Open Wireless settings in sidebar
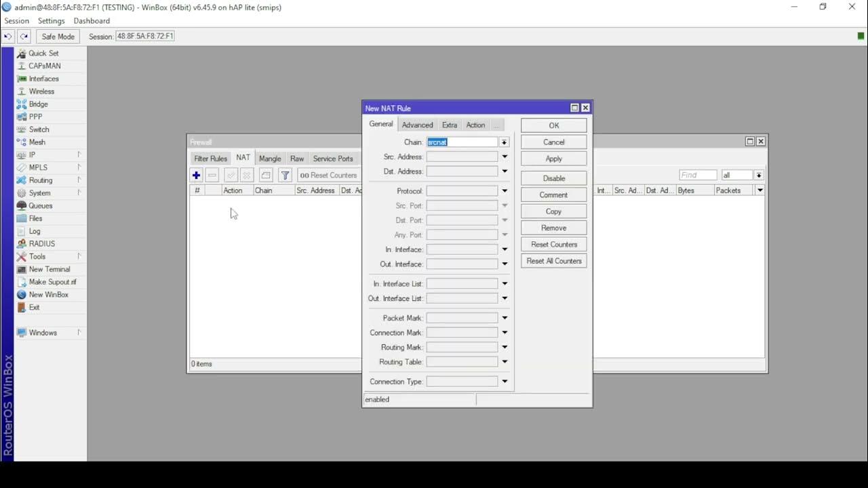Image resolution: width=868 pixels, height=488 pixels. (x=41, y=91)
